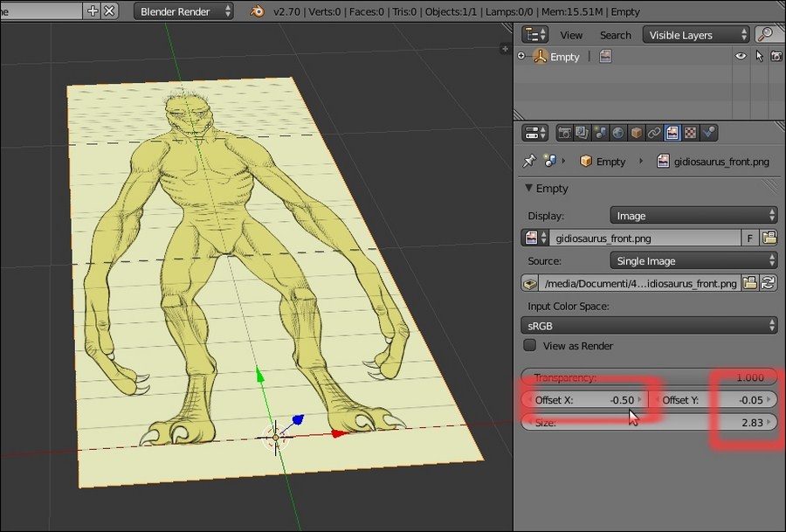This screenshot has width=786, height=532.
Task: Open the Outliner editor type selector
Action: click(534, 35)
